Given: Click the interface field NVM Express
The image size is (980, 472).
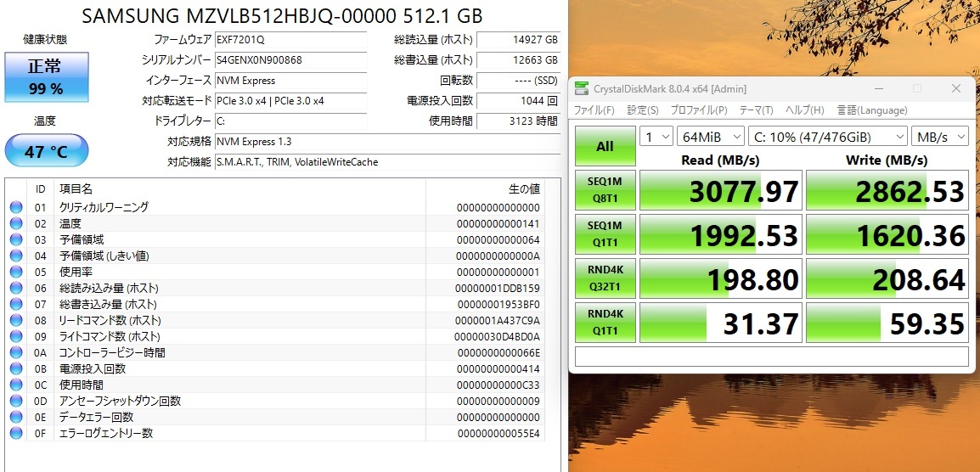Looking at the screenshot, I should tap(290, 81).
